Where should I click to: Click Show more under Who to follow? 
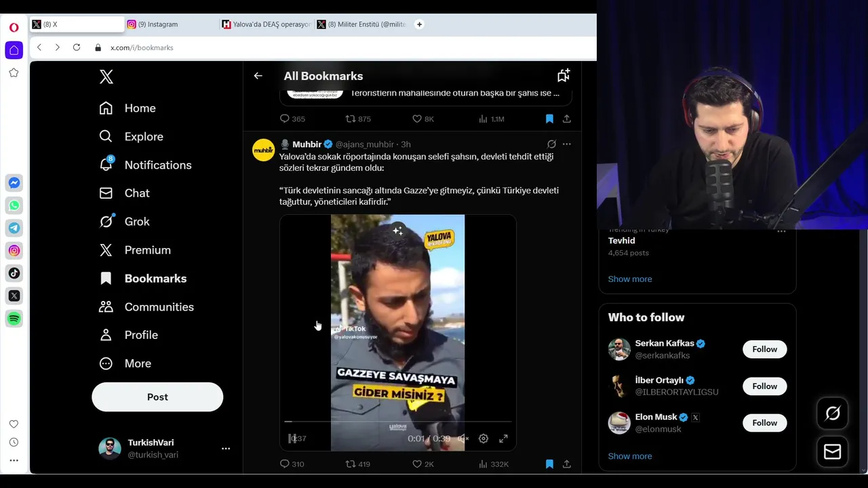(630, 456)
